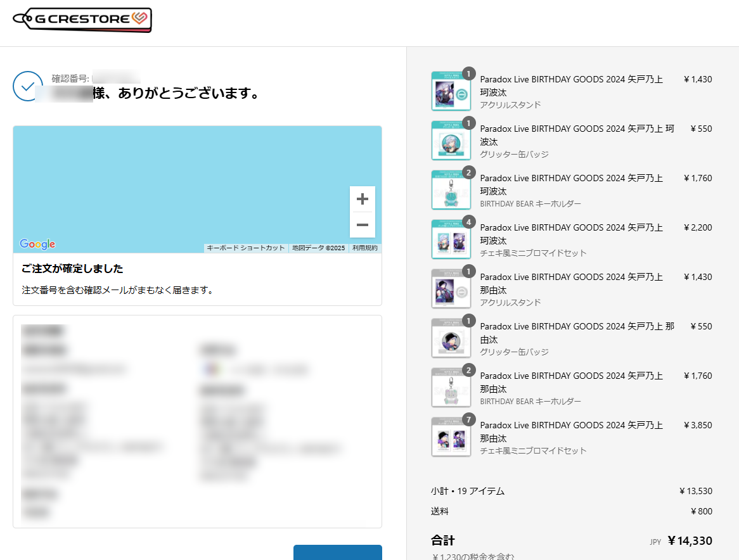
Task: Click price ¥1,760 for 那由汰 キーホルダー
Action: [x=698, y=376]
